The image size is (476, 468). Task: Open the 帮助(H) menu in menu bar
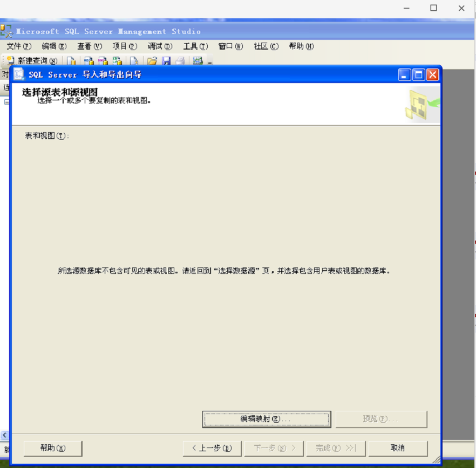[302, 46]
